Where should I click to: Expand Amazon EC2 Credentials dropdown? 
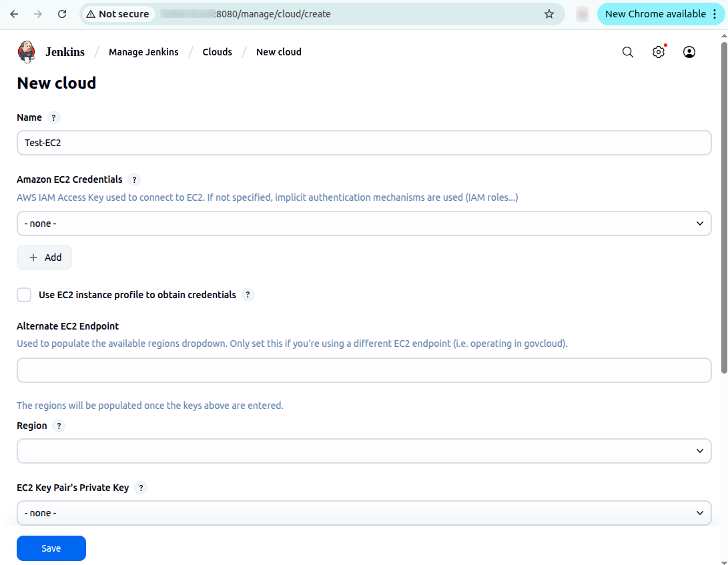[x=364, y=223]
